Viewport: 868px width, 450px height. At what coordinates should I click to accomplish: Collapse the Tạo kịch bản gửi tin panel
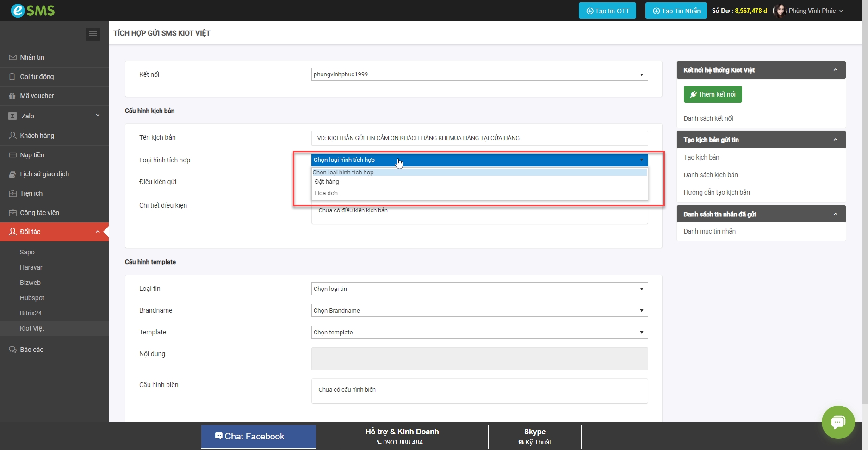(x=835, y=140)
